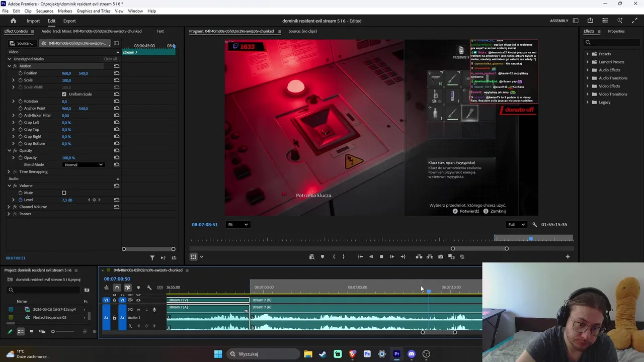
Task: Open Discord from the Windows taskbar
Action: (412, 354)
